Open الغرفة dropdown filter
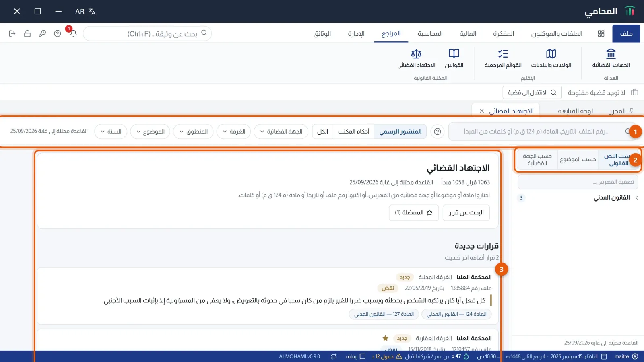Viewport: 644px width, 362px height. pyautogui.click(x=234, y=132)
